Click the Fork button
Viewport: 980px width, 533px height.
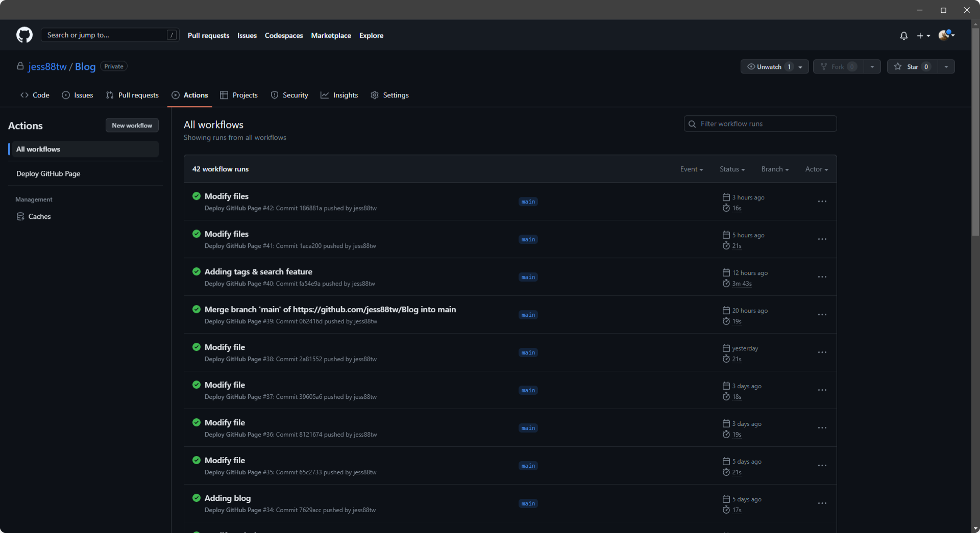pyautogui.click(x=839, y=67)
